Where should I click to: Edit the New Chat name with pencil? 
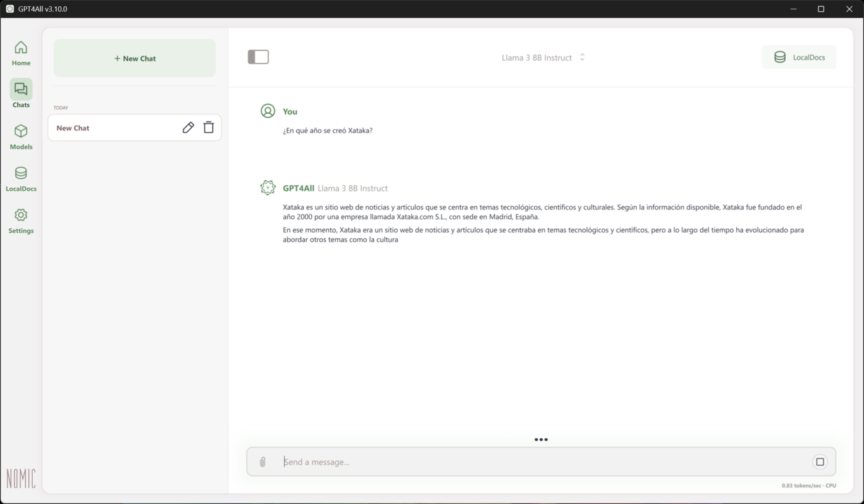[x=188, y=128]
